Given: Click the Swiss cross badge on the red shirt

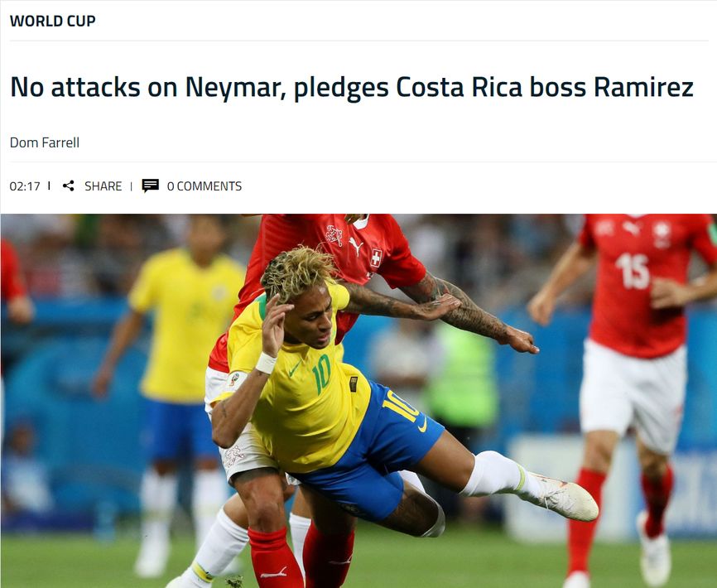Looking at the screenshot, I should coord(376,258).
